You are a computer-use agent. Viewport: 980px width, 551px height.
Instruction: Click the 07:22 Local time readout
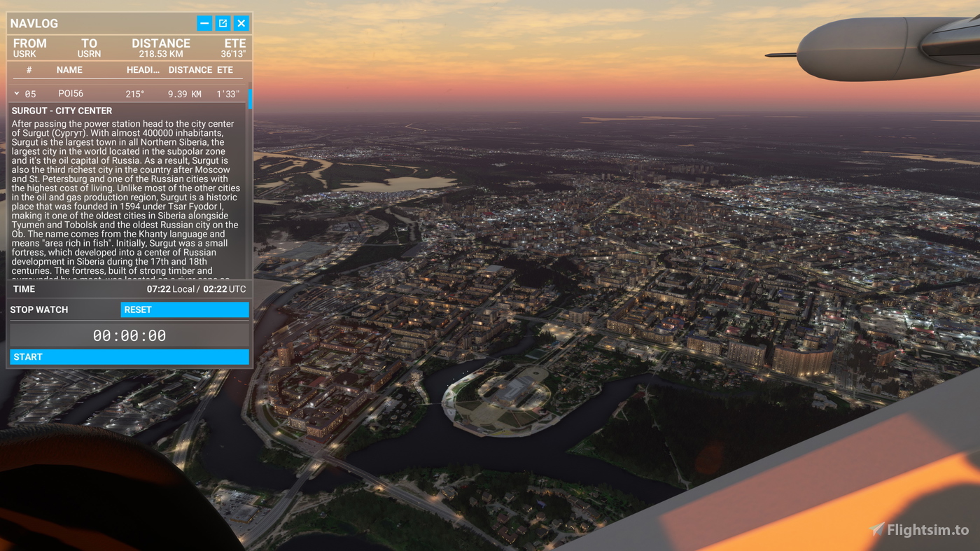point(171,289)
